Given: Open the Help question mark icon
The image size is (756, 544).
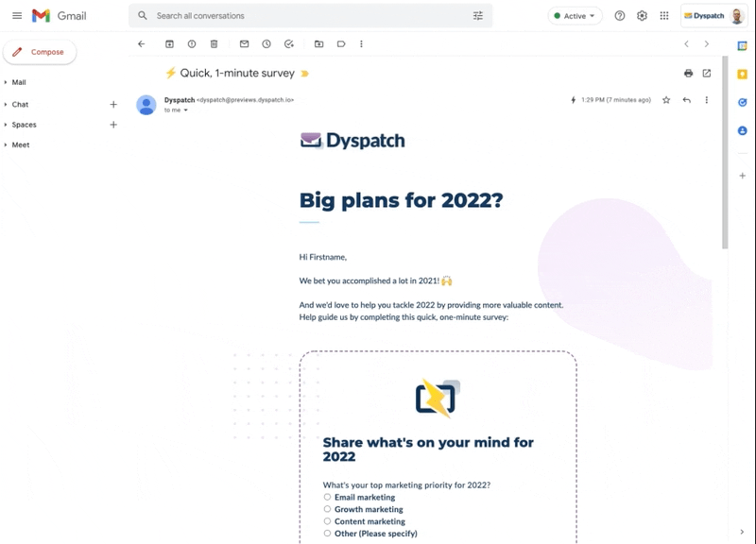Looking at the screenshot, I should pyautogui.click(x=620, y=16).
